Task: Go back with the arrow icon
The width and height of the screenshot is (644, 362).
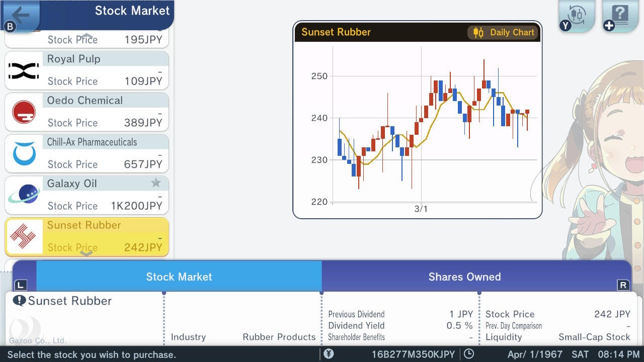Action: 20,15
